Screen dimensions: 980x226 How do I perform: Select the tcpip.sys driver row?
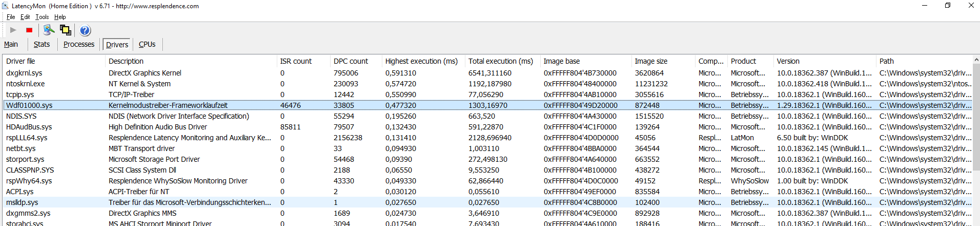[487, 95]
